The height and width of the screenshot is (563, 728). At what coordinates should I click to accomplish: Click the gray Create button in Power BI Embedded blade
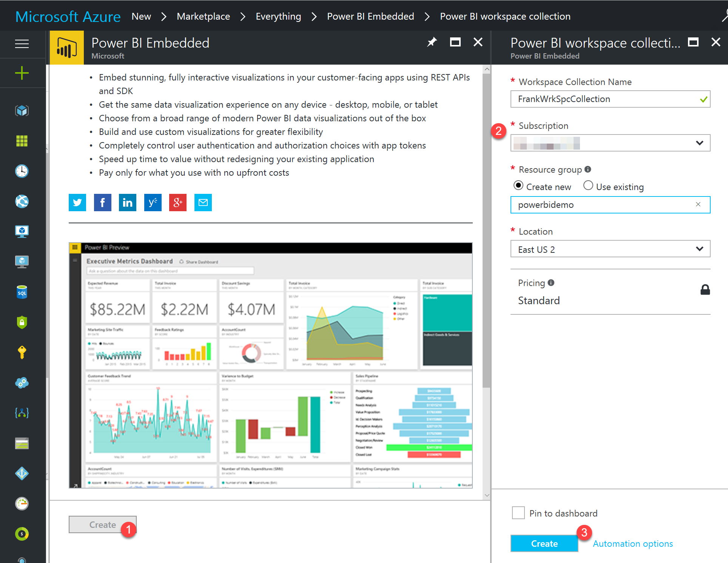click(x=102, y=524)
